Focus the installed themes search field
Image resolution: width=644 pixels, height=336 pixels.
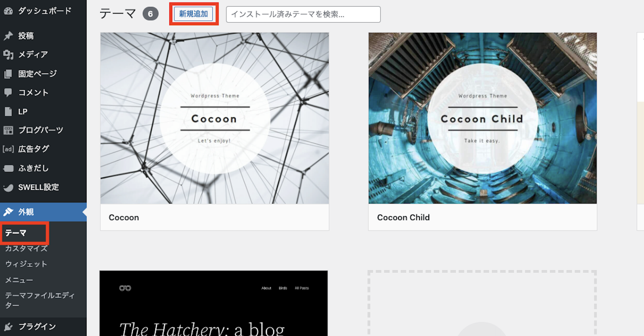[x=303, y=14]
